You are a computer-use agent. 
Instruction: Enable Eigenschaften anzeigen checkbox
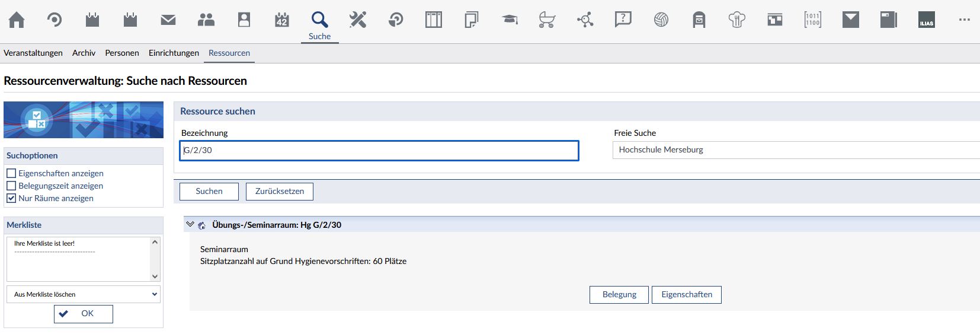point(11,173)
